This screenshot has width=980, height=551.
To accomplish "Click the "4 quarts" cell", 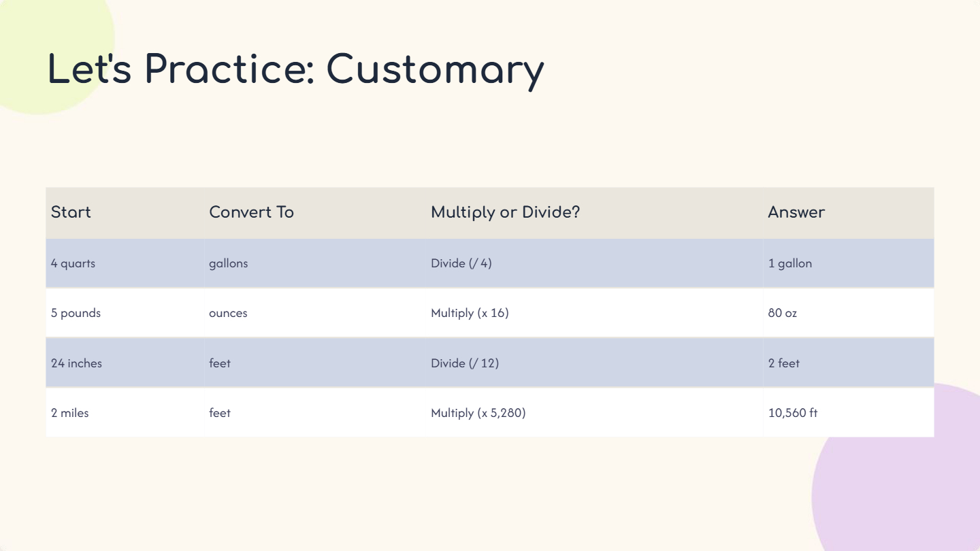I will (73, 263).
